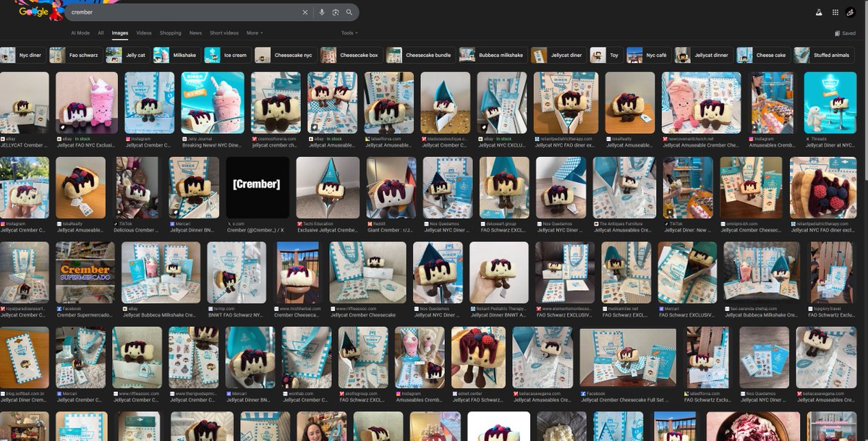Open the [Crember] x.com image result
This screenshot has height=441, width=868.
pos(258,187)
